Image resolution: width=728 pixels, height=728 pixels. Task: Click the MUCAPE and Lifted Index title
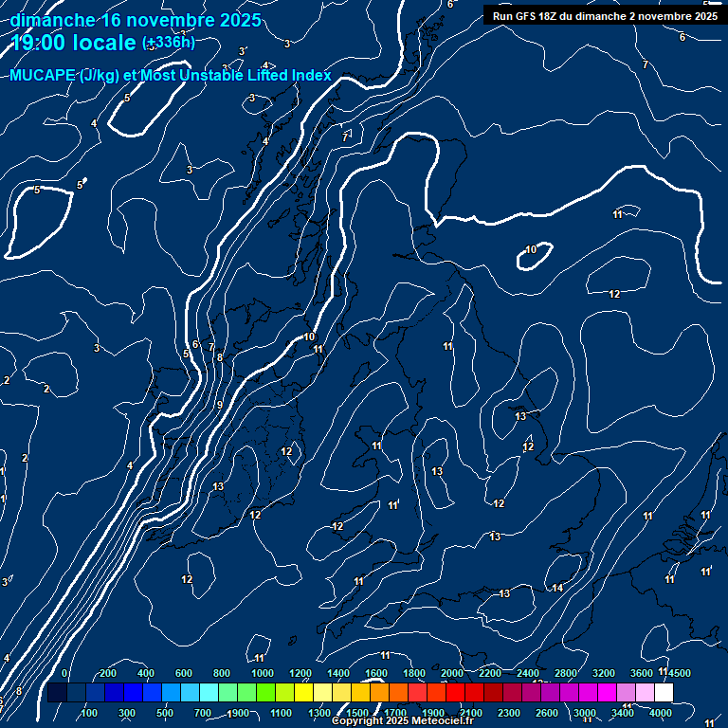171,76
